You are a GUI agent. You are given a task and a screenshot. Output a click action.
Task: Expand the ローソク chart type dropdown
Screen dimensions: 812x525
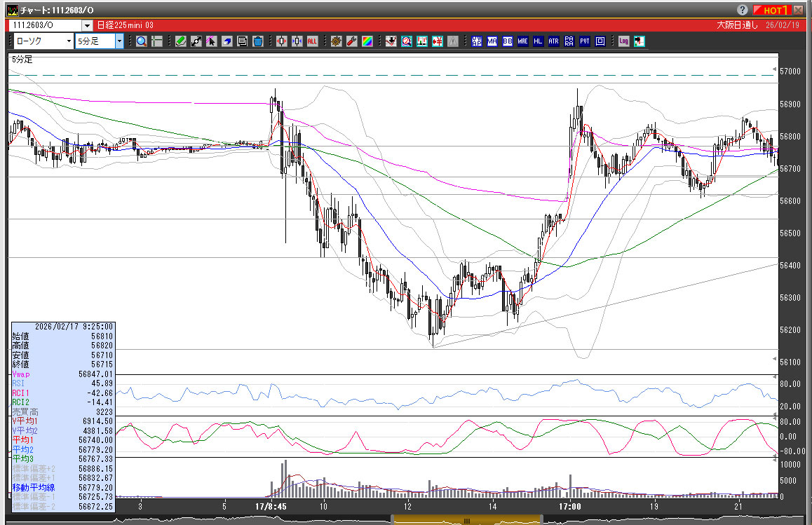click(x=68, y=41)
